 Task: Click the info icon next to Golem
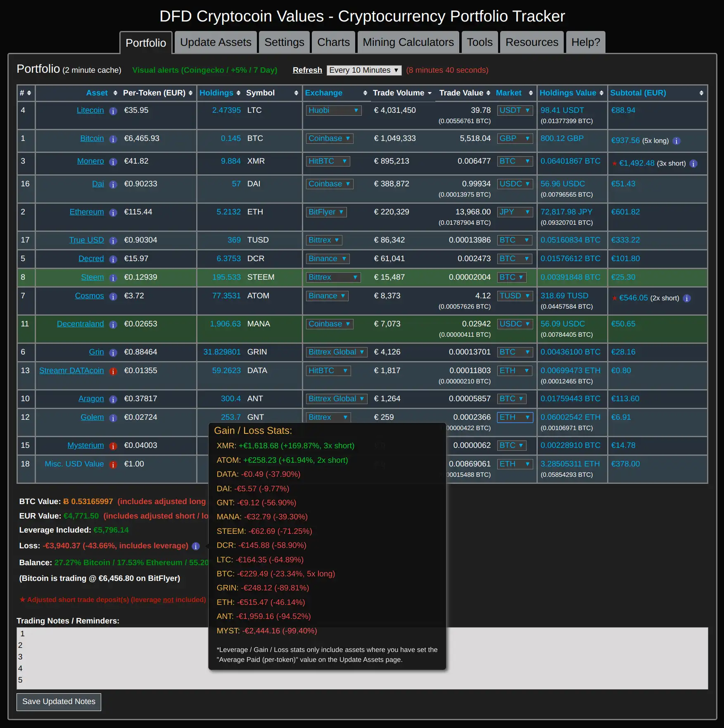(x=113, y=418)
